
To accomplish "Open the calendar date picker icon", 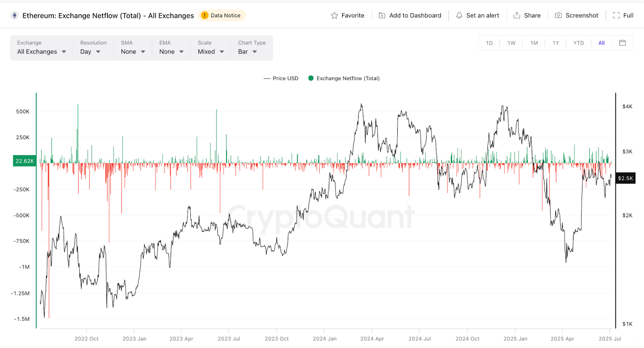I will [x=622, y=43].
